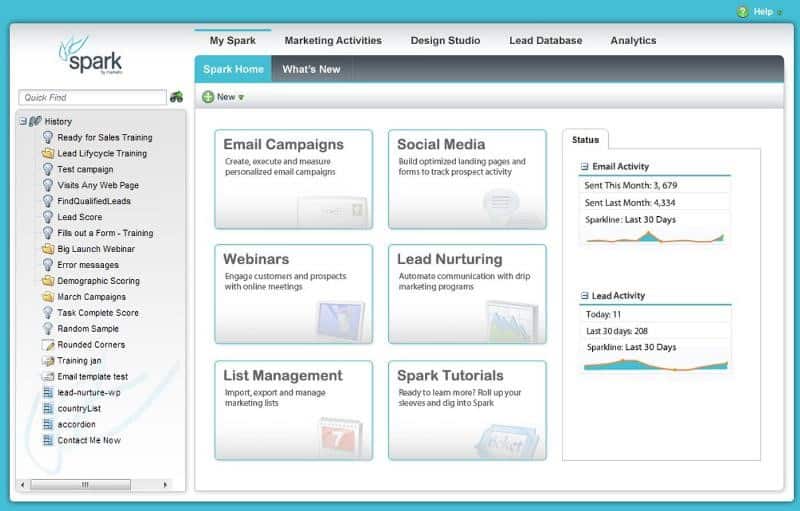The height and width of the screenshot is (511, 800).
Task: Click form icon beside Contact Me Now
Action: (x=48, y=440)
